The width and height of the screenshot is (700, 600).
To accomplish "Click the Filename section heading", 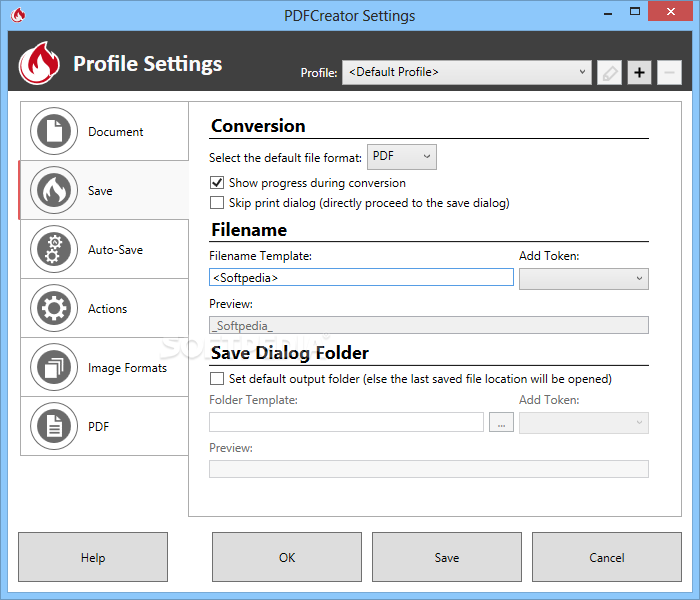I will coord(249,230).
